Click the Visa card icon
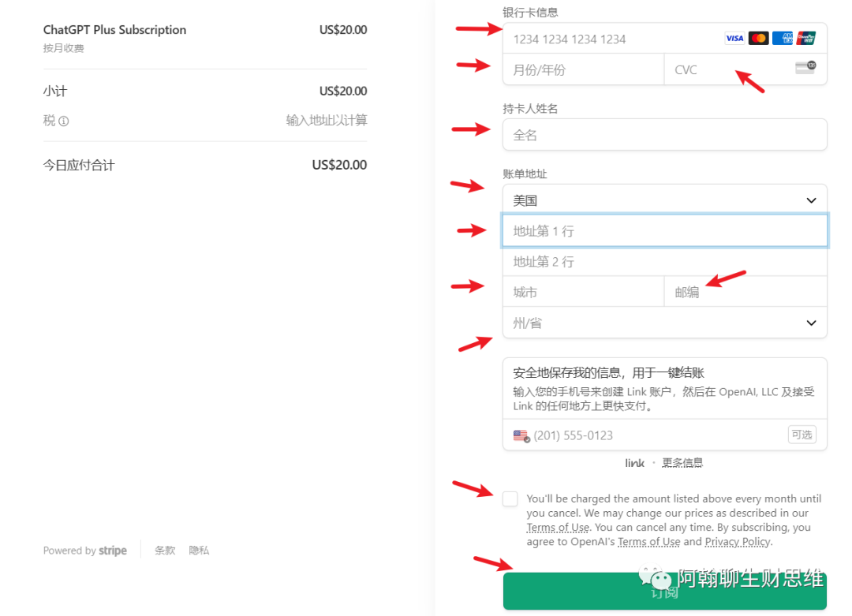 [x=734, y=38]
